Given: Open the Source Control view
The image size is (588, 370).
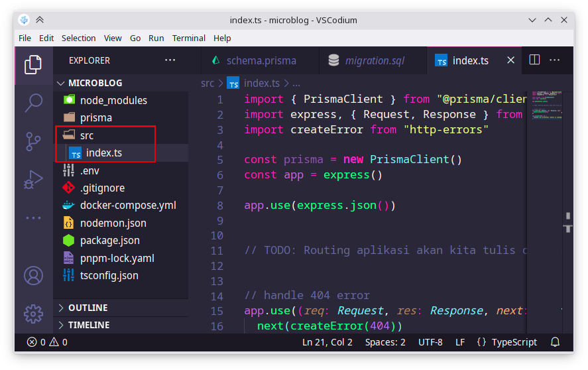Looking at the screenshot, I should pyautogui.click(x=33, y=141).
